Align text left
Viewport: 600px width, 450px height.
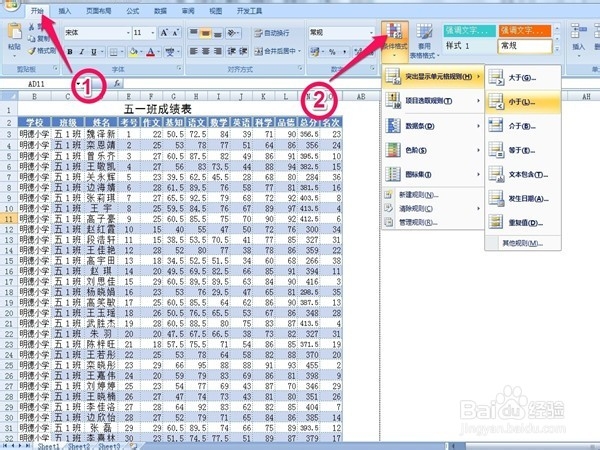tap(194, 51)
